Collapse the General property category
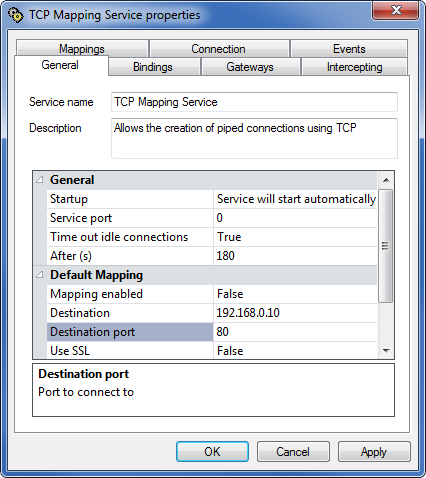The image size is (426, 478). tap(40, 180)
